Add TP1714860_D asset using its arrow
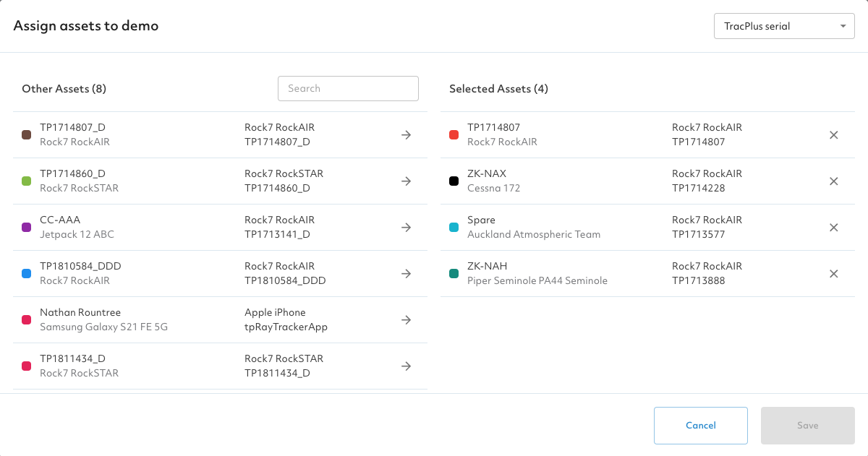The height and width of the screenshot is (456, 868). point(407,181)
